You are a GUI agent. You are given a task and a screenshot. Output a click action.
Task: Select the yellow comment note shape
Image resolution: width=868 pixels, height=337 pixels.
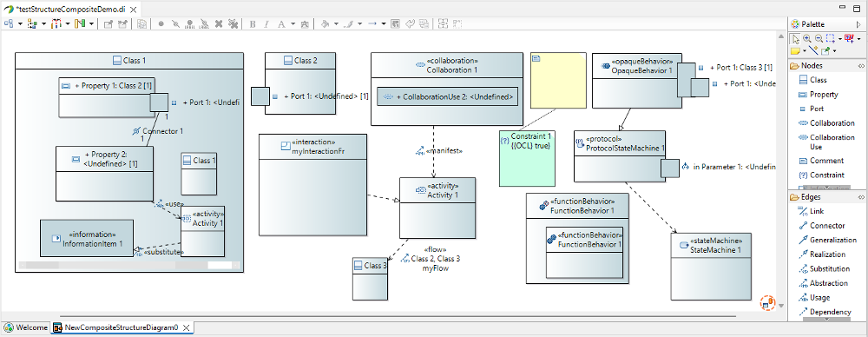[558, 81]
